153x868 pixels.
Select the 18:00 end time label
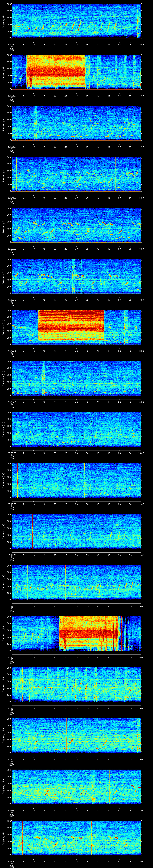[141, 861]
